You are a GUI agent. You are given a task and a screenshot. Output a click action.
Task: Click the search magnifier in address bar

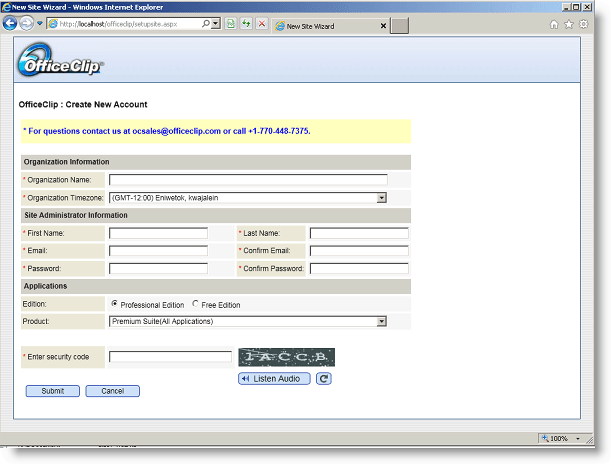pyautogui.click(x=206, y=24)
